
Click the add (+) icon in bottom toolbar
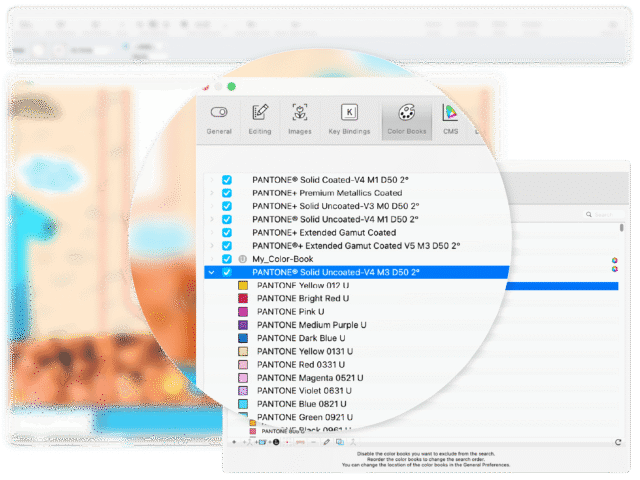(x=234, y=442)
